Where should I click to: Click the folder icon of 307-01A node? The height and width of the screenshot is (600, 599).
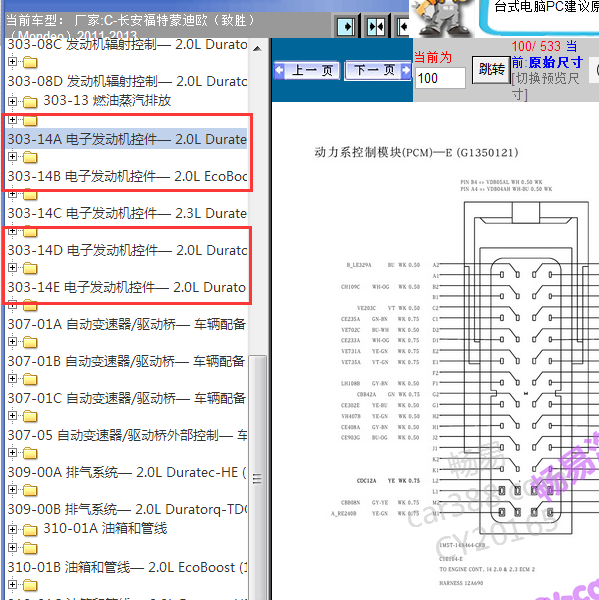pos(30,305)
